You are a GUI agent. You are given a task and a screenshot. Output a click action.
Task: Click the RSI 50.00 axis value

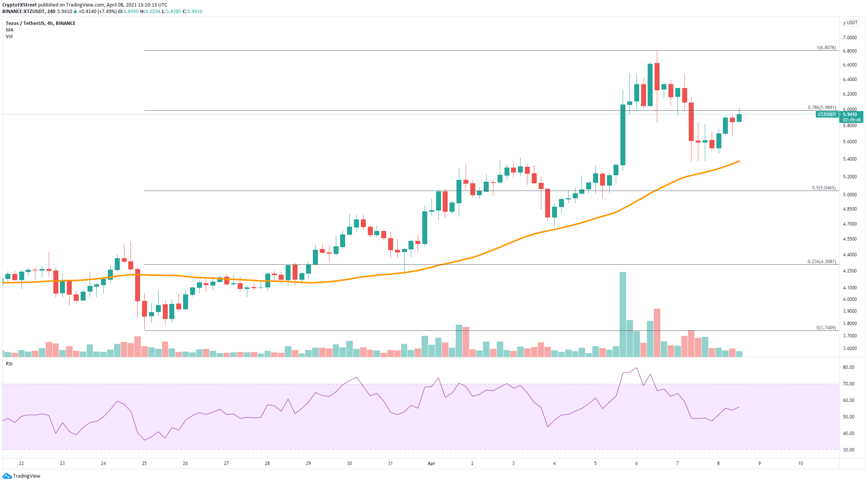[x=848, y=417]
